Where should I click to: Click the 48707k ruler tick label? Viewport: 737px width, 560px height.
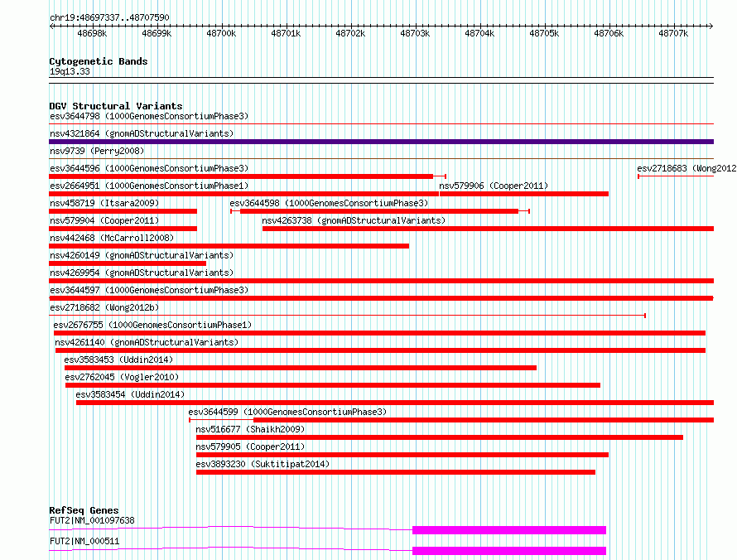(673, 33)
